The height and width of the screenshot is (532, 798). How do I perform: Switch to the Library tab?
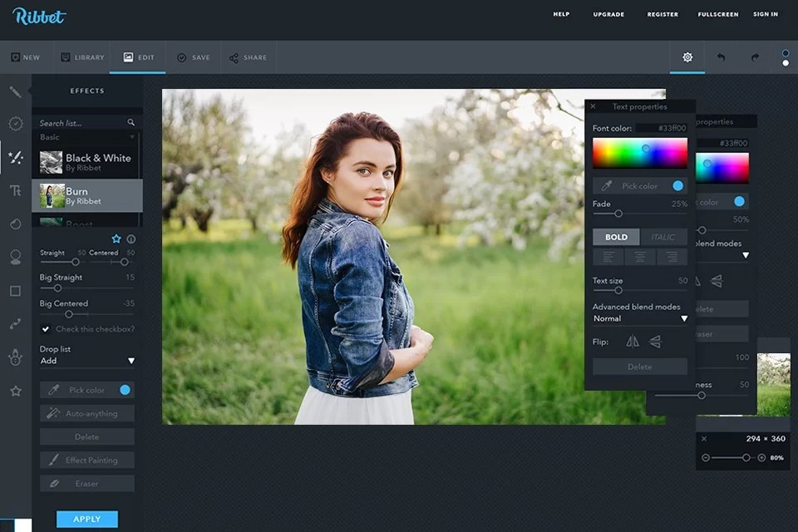pos(82,57)
